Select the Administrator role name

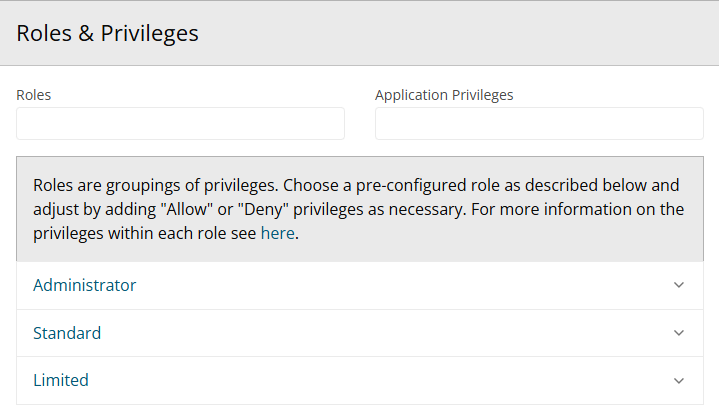click(x=84, y=285)
